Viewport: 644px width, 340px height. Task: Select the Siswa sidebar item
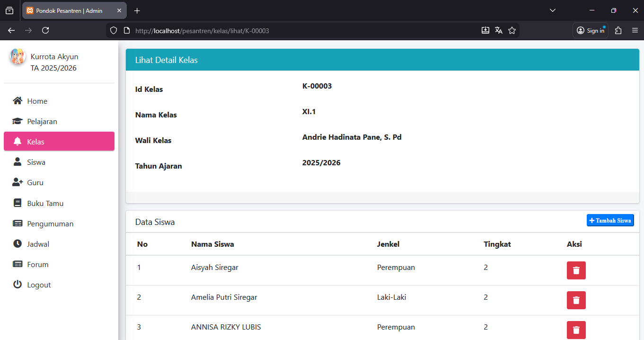(36, 162)
